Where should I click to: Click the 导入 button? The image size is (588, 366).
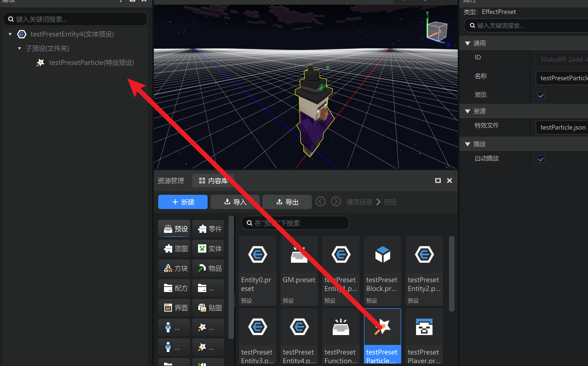[235, 202]
